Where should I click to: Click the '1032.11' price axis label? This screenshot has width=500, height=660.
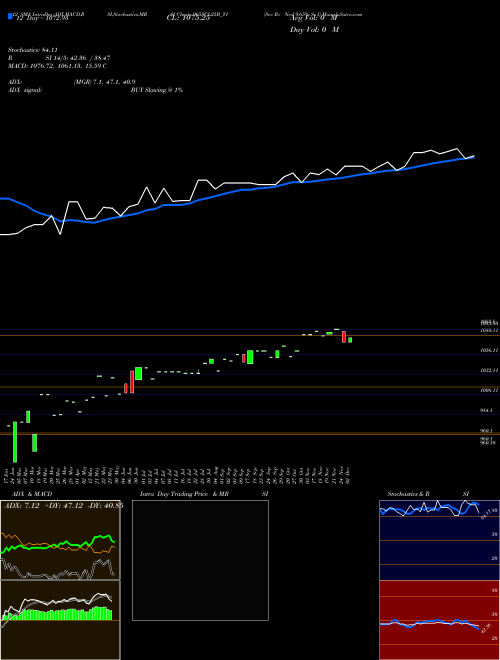(490, 370)
